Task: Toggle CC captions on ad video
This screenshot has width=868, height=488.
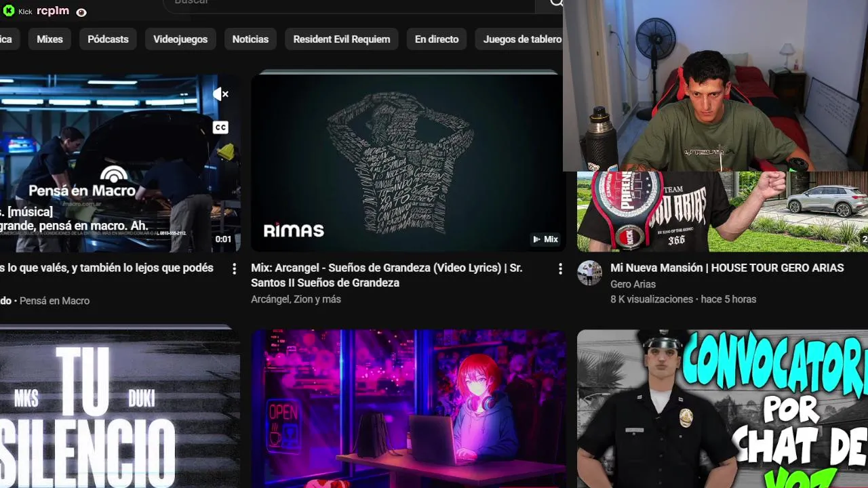Action: [x=220, y=127]
